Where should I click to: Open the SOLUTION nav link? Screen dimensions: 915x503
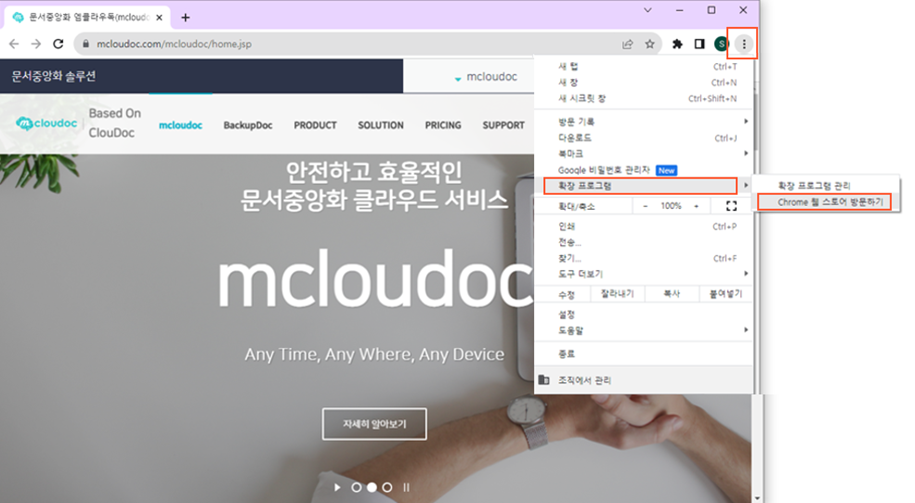click(x=380, y=125)
